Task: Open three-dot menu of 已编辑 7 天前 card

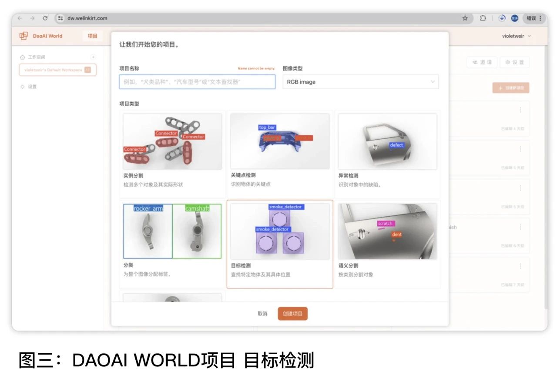Action: [x=520, y=266]
